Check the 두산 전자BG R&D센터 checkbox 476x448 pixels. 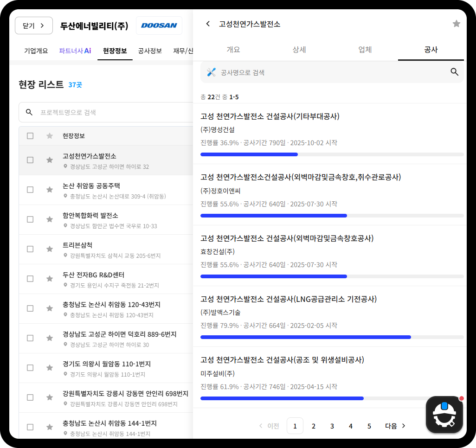[30, 279]
